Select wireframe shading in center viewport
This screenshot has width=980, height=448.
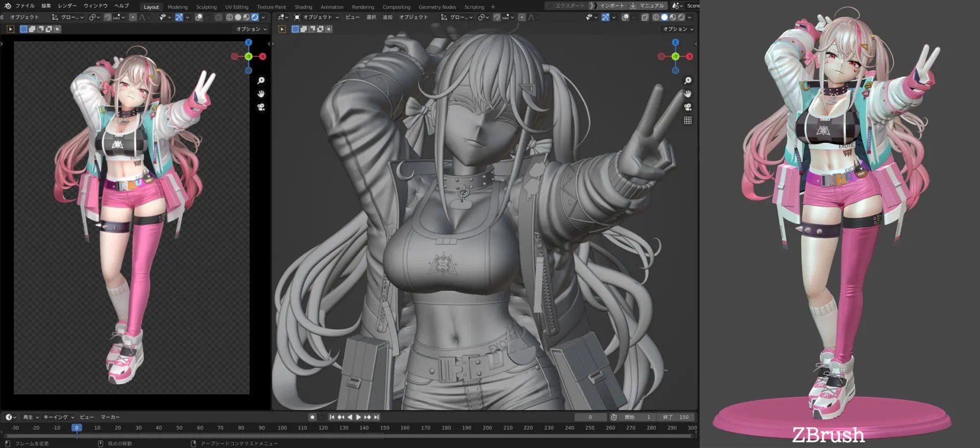[x=656, y=17]
